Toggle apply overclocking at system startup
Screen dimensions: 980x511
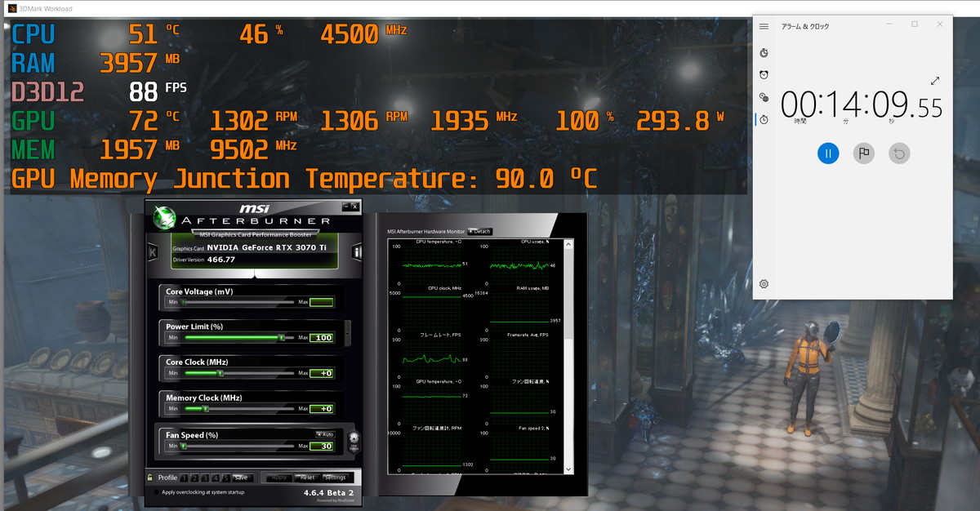coord(157,492)
